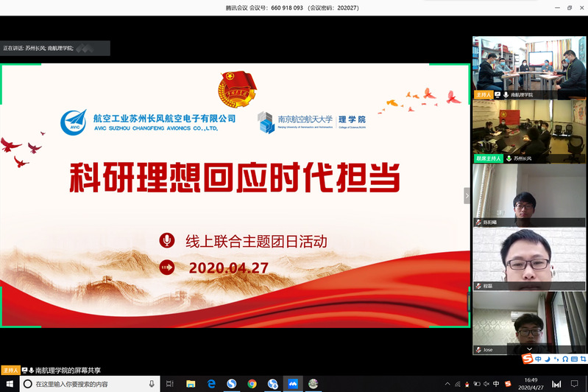Click the microphone icon in the search box
The image size is (588, 392).
click(152, 384)
